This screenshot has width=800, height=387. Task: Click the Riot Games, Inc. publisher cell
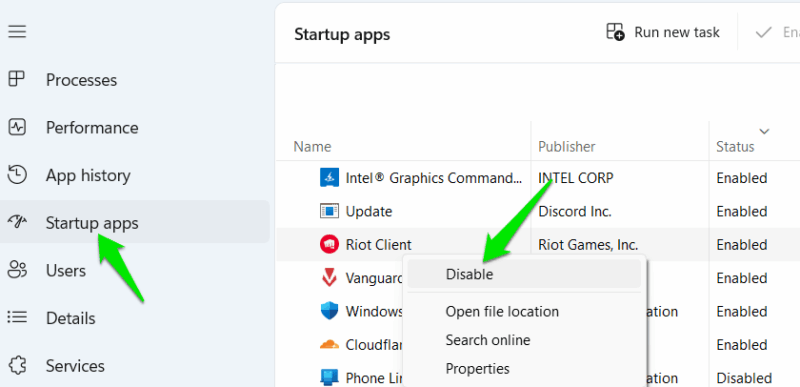point(588,245)
